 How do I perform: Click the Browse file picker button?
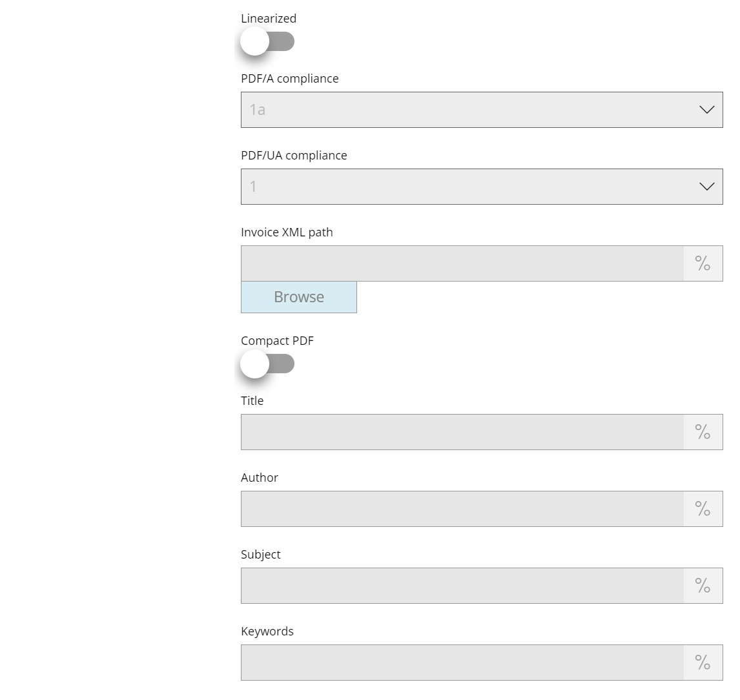298,297
